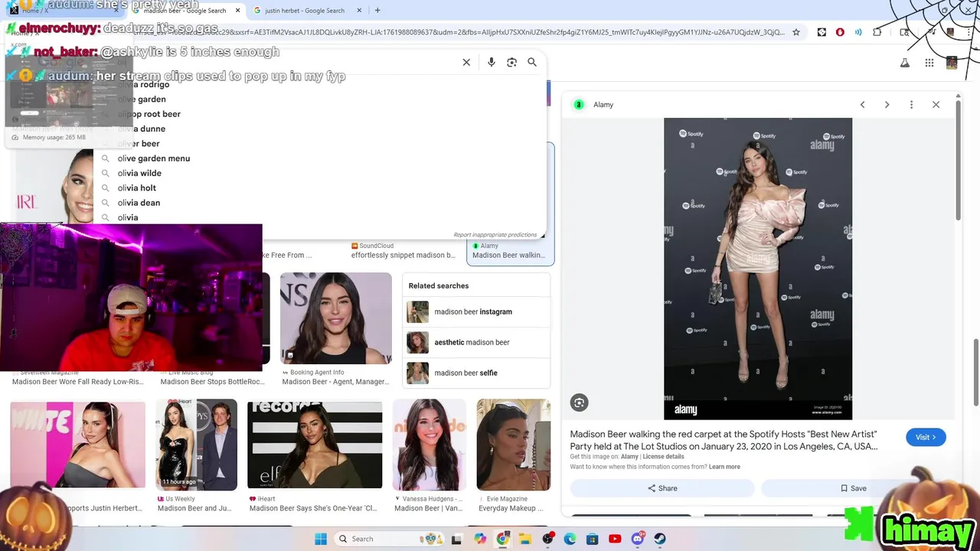
Task: Open Discord from the taskbar
Action: [638, 539]
